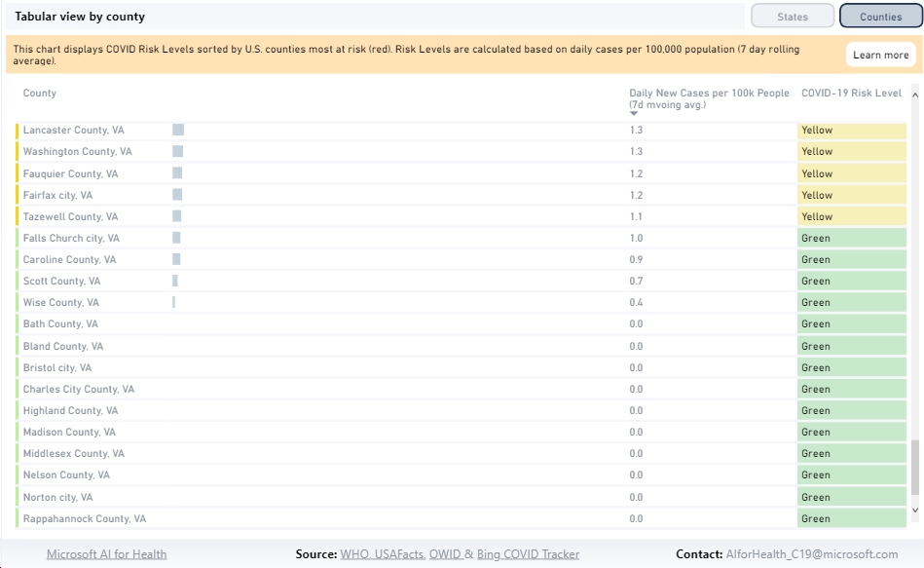Click the vertical scrollbar thumb
This screenshot has height=568, width=924.
click(x=914, y=467)
